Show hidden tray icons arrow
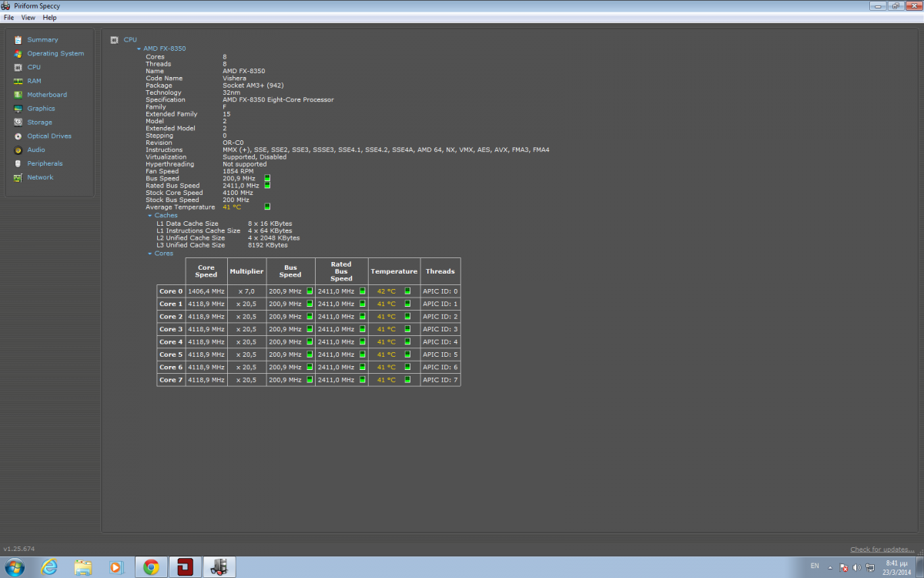 [x=832, y=567]
